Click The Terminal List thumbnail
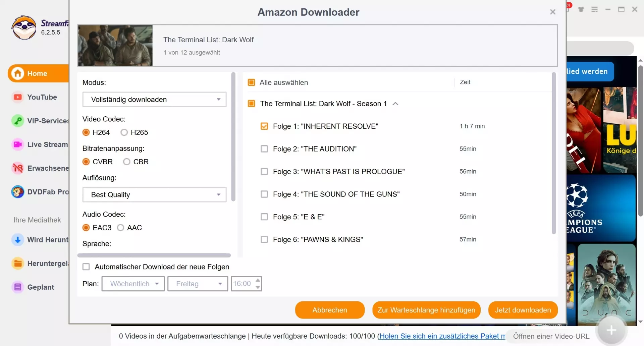 coord(115,46)
